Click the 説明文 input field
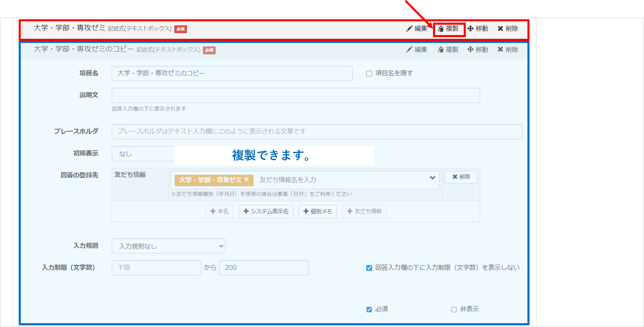 [296, 95]
